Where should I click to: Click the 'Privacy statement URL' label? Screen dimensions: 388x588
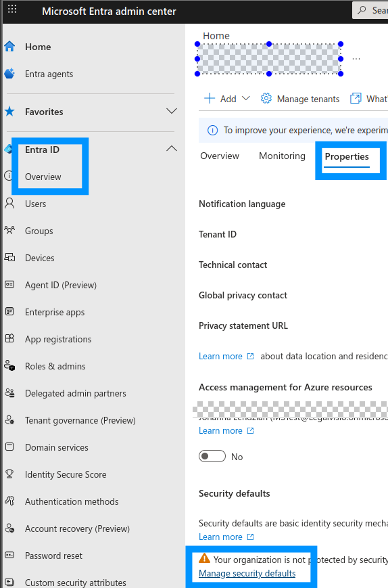pyautogui.click(x=243, y=326)
